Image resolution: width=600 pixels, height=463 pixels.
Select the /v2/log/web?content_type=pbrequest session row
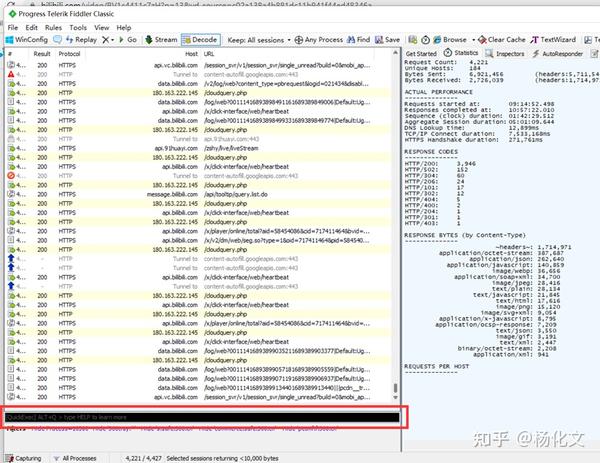point(198,83)
